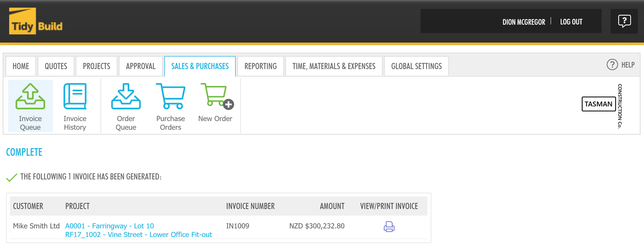Create a New Order via cart icon

(216, 96)
